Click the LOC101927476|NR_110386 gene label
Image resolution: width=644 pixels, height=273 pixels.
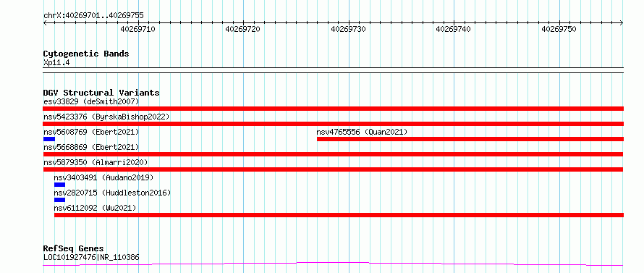(91, 258)
